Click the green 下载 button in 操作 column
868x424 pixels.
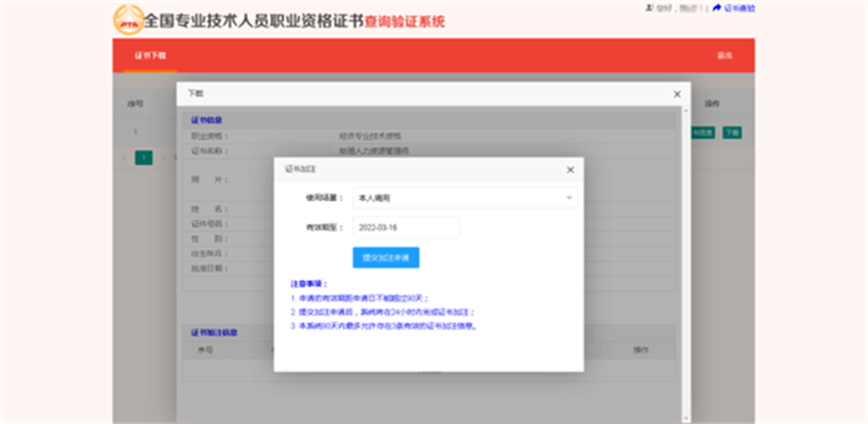pyautogui.click(x=732, y=132)
